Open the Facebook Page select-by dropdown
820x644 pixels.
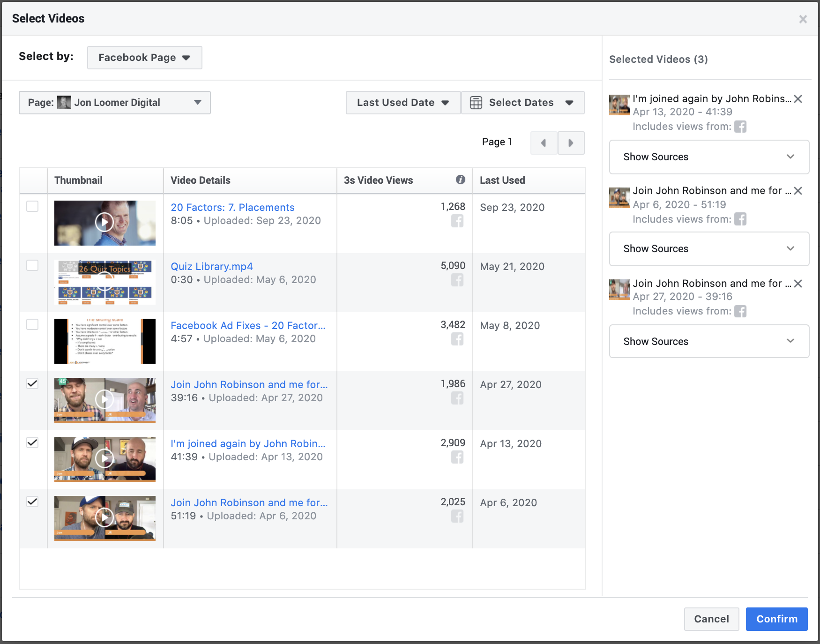[144, 57]
